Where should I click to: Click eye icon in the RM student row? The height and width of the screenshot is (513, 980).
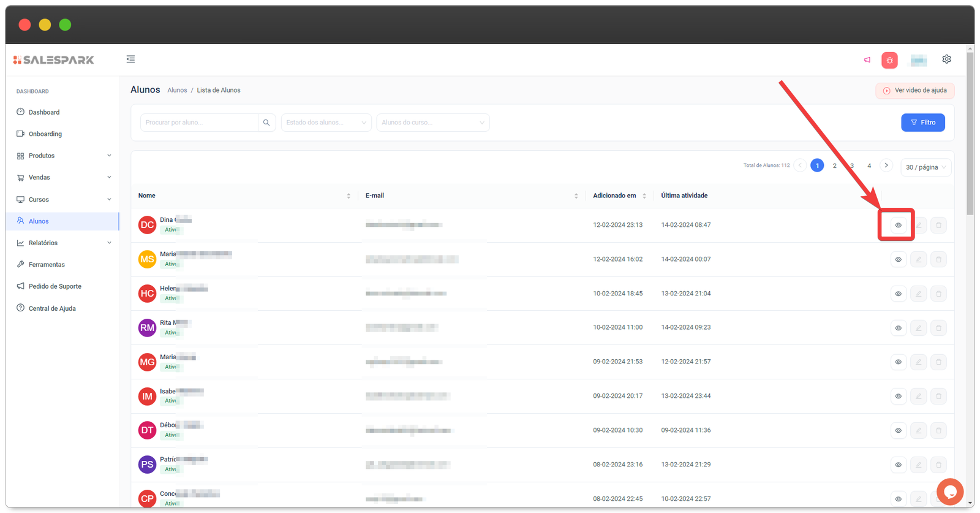(898, 328)
